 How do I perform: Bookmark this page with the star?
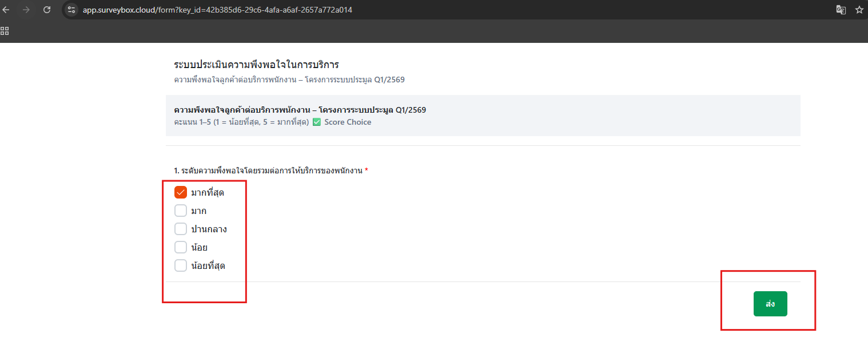859,10
